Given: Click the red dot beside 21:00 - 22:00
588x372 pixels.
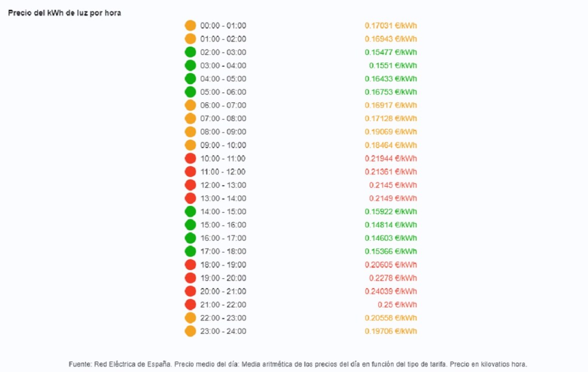Looking at the screenshot, I should 190,305.
